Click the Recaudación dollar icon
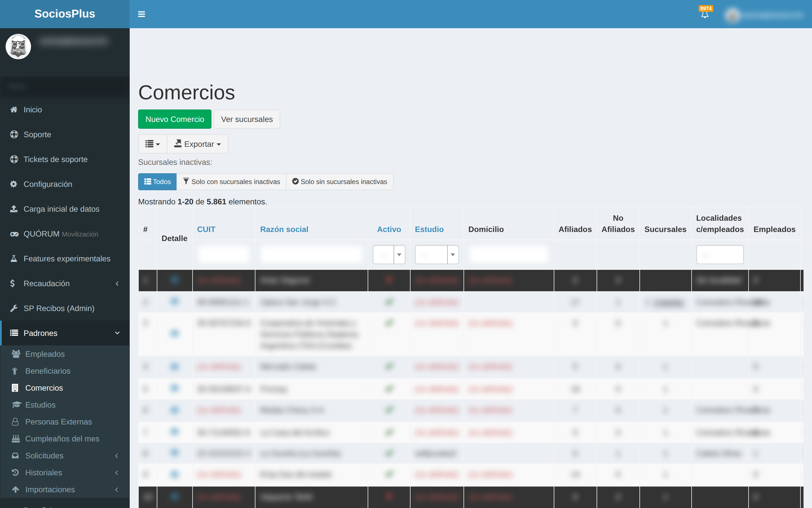Image resolution: width=812 pixels, height=508 pixels. [12, 284]
